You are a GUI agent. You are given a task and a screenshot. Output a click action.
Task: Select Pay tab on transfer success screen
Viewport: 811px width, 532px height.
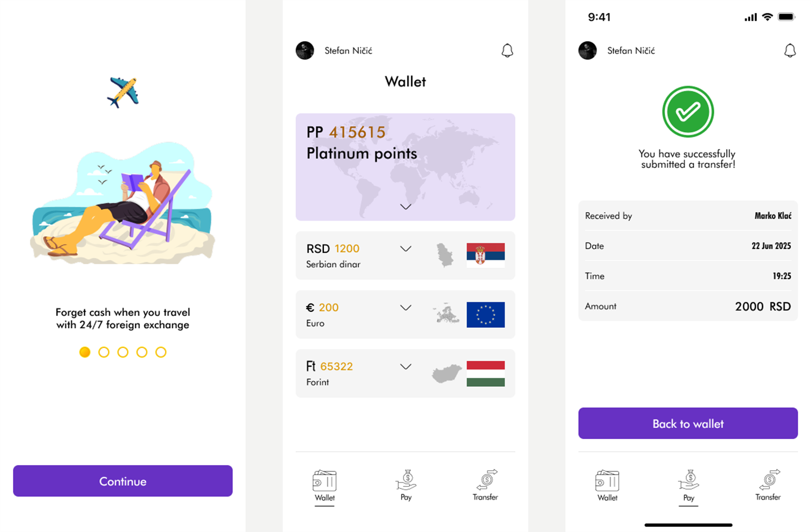coord(689,485)
